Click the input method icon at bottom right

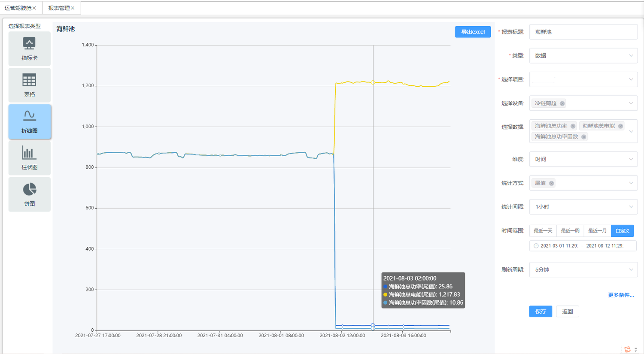click(x=627, y=349)
